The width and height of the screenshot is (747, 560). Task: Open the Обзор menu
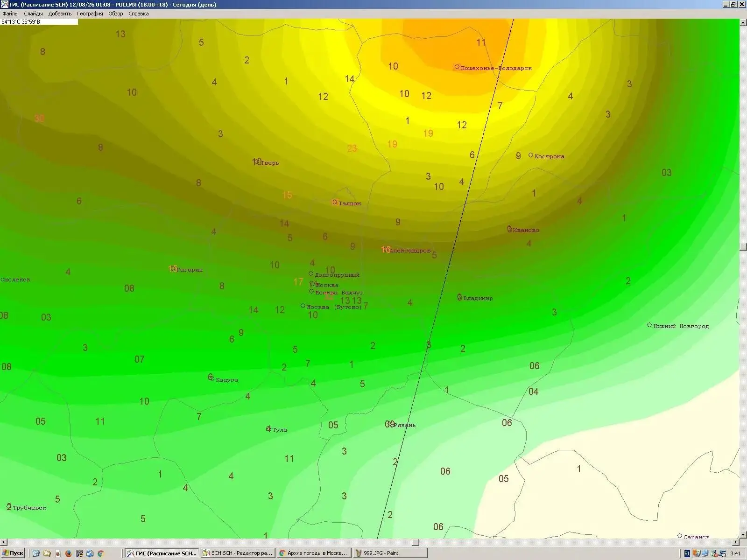tap(115, 14)
